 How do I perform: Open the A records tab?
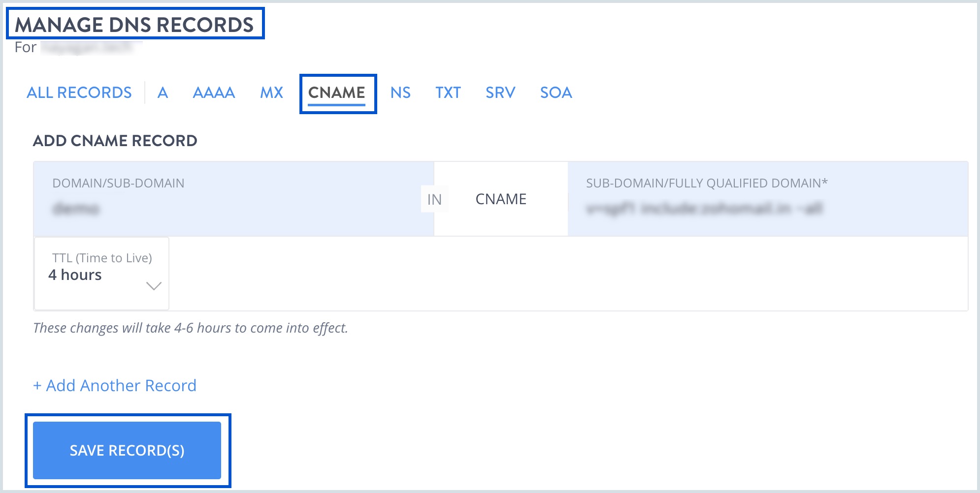tap(163, 92)
